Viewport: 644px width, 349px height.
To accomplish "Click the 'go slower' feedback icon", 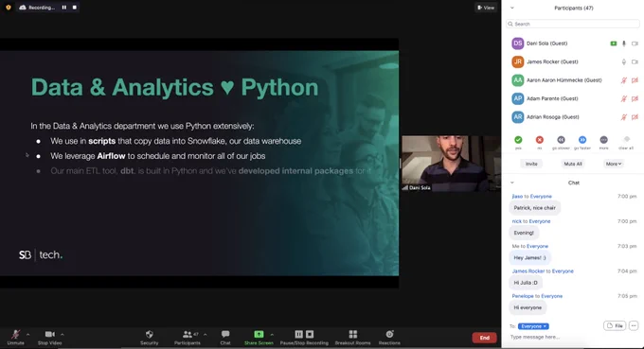I will 561,140.
